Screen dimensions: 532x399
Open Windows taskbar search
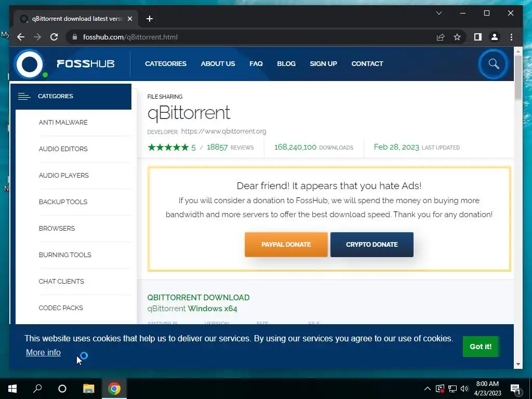pos(37,389)
